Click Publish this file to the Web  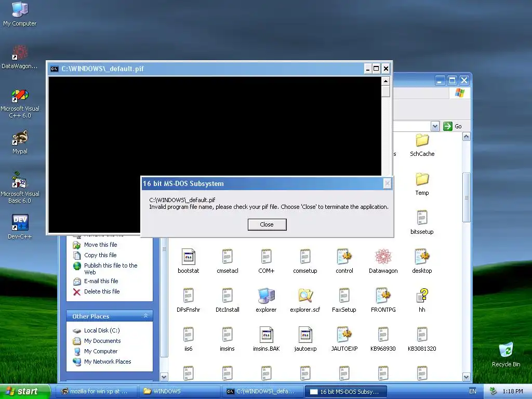pyautogui.click(x=111, y=269)
